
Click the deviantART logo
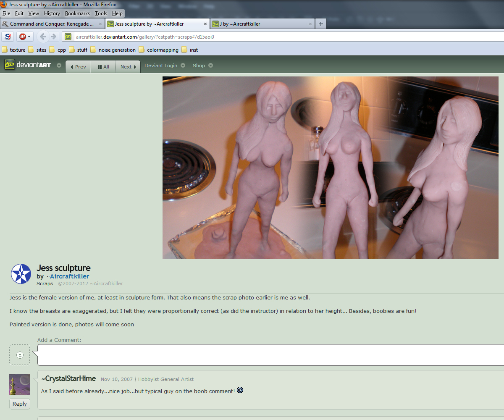tap(28, 66)
